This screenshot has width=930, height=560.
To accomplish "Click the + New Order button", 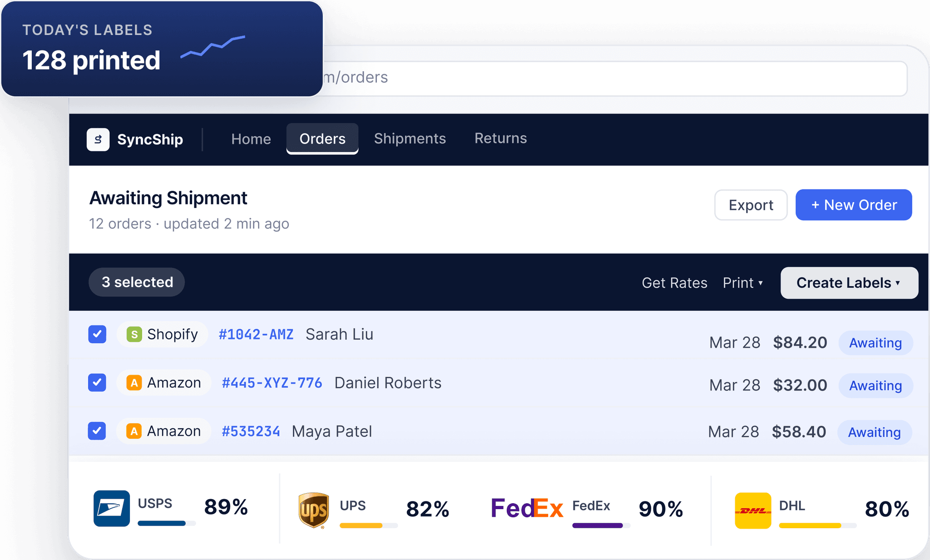I will pyautogui.click(x=854, y=205).
